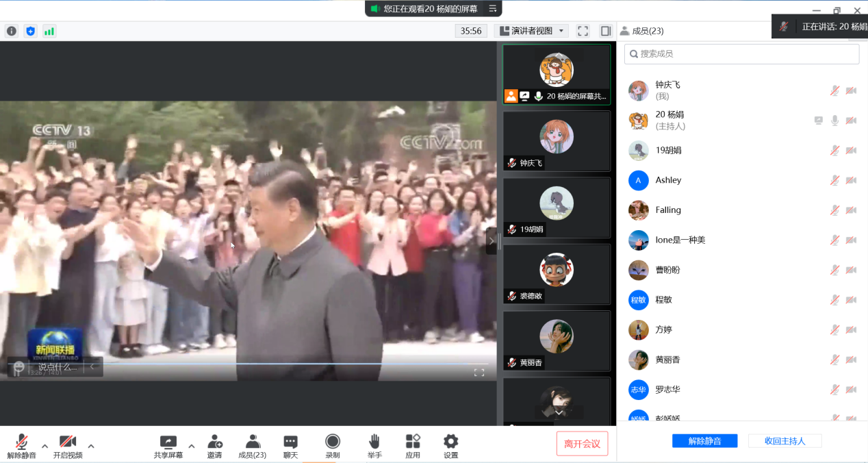
Task: Select member name 方婷 in the list
Action: (x=664, y=329)
